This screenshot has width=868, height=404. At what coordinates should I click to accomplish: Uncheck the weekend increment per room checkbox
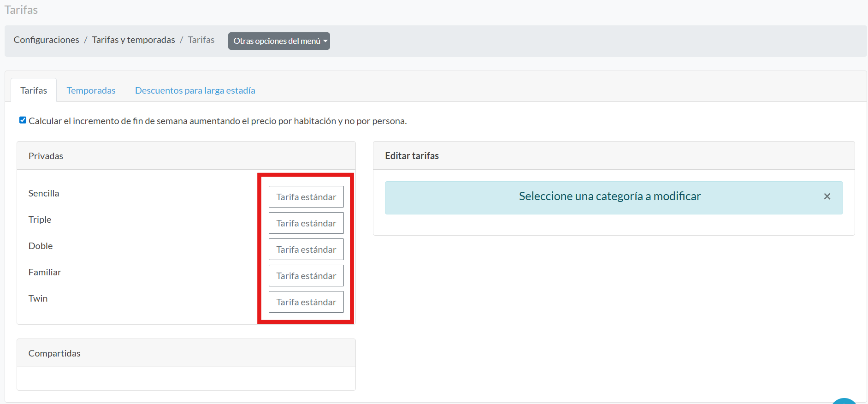[x=23, y=120]
